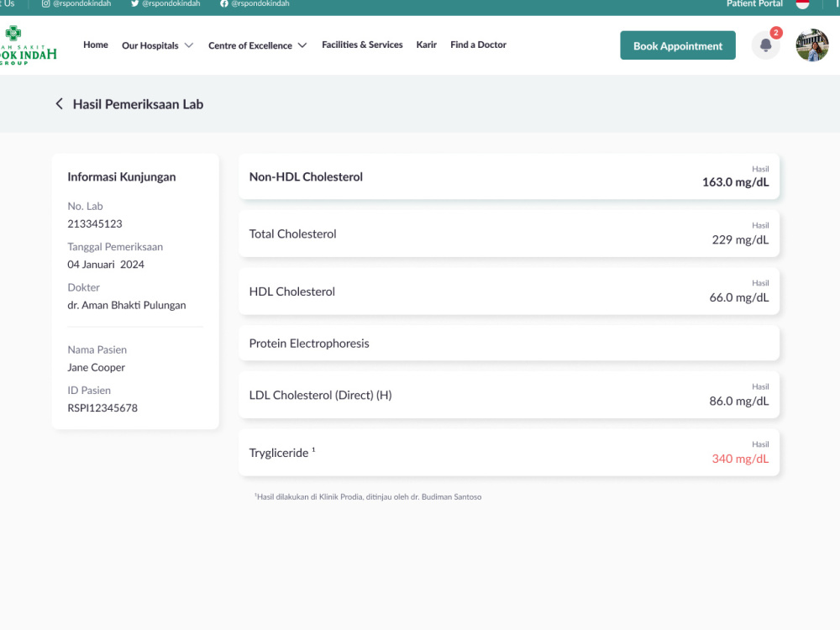Click the Book Appointment button
840x630 pixels.
point(678,45)
